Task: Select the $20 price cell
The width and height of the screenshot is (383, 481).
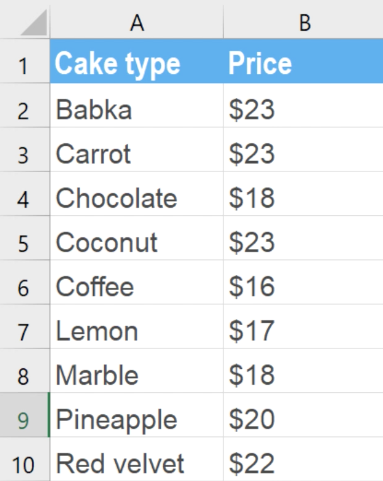Action: pos(304,415)
